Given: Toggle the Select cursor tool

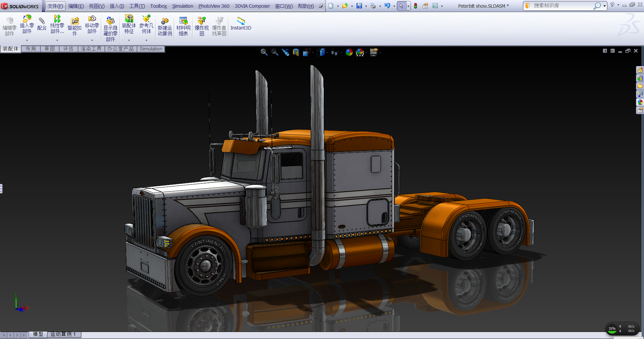Looking at the screenshot, I should pos(401,6).
